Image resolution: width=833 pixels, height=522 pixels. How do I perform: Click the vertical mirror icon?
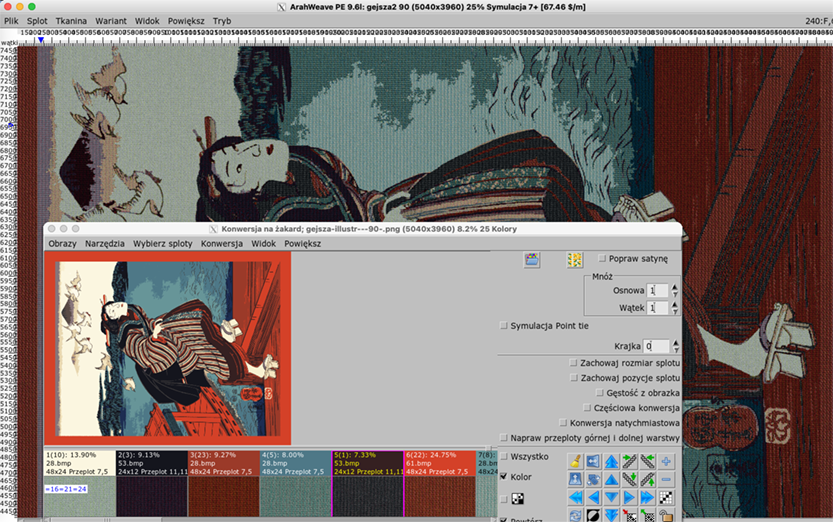[x=575, y=480]
